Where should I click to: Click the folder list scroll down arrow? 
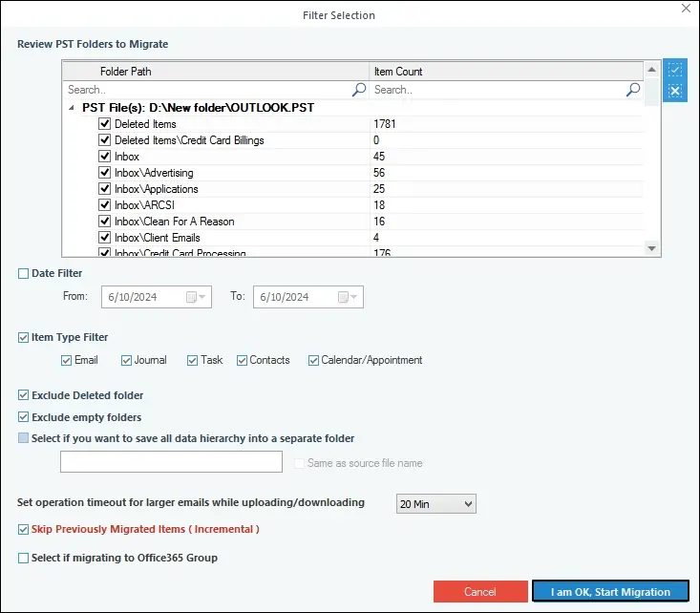point(652,248)
